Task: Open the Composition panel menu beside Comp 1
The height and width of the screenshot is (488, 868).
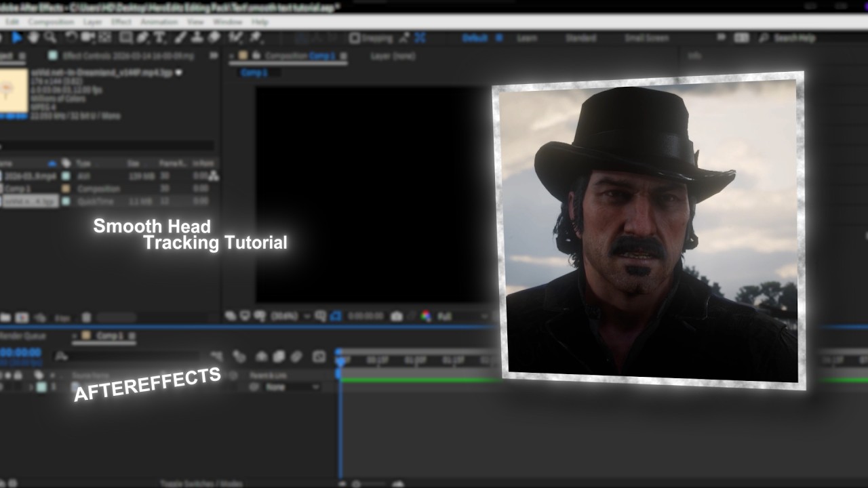Action: coord(343,56)
